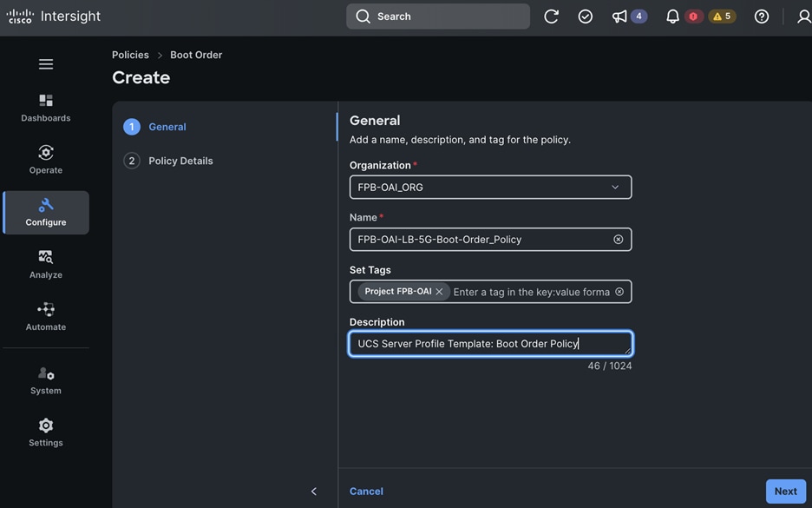Go to step 2 Policy Details
Viewport: 812px width, 508px height.
click(167, 161)
